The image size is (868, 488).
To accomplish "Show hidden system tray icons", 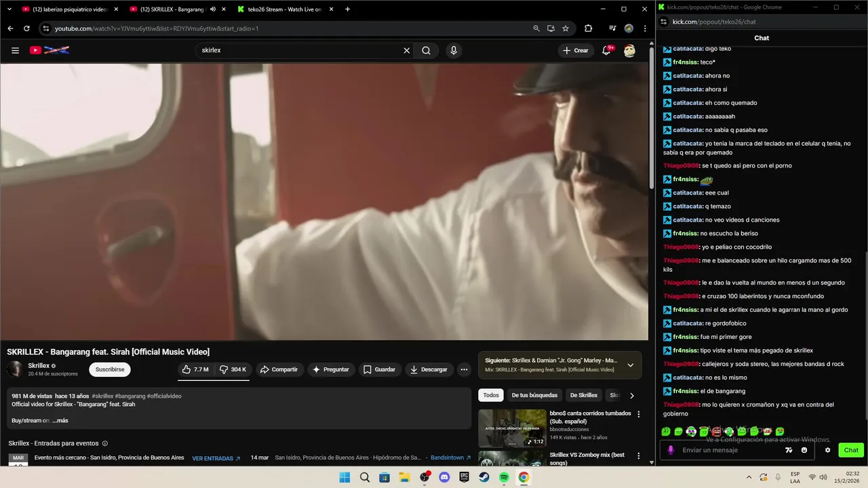I will tap(749, 477).
